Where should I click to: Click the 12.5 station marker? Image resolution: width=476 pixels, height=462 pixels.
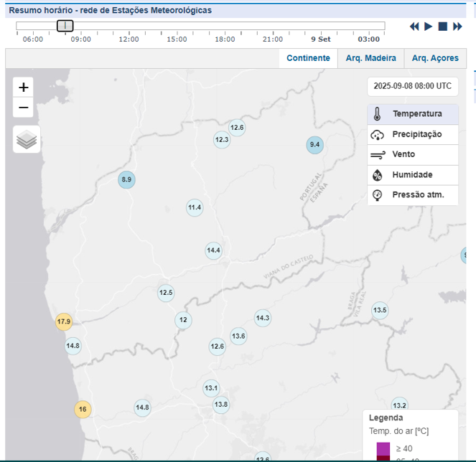pos(166,293)
